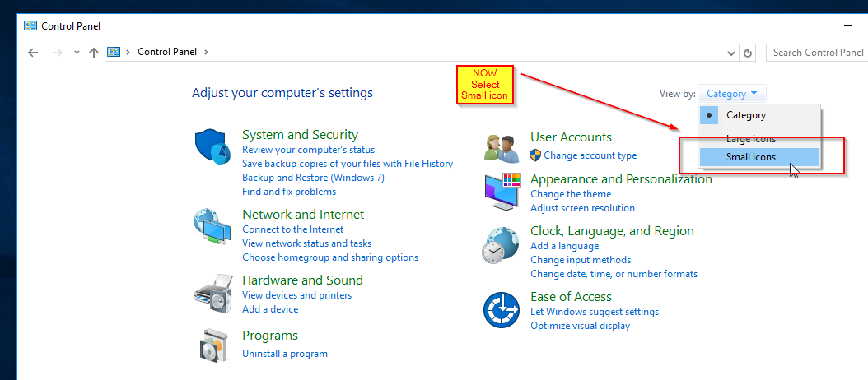Image resolution: width=868 pixels, height=380 pixels.
Task: Minimize the Control Panel window
Action: coord(848,26)
